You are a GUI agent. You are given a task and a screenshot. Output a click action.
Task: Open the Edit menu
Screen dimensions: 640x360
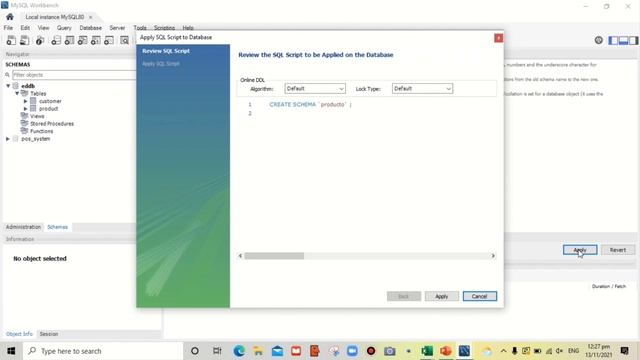coord(25,28)
